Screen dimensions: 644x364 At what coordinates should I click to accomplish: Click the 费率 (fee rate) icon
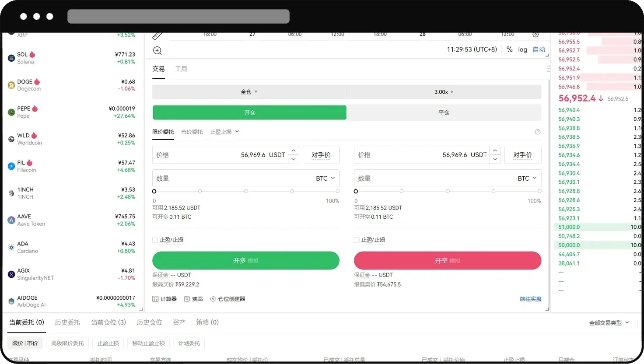(x=193, y=299)
